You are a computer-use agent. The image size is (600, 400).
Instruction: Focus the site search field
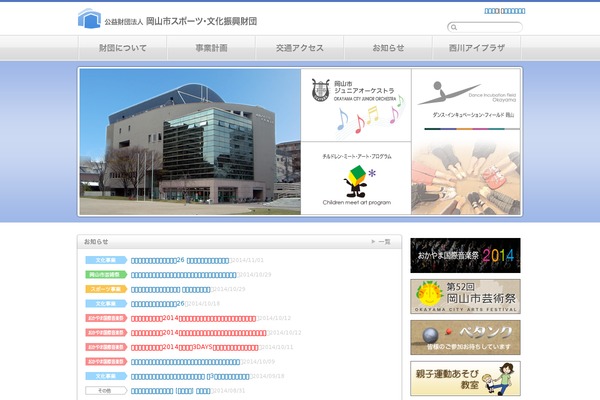coord(485,27)
